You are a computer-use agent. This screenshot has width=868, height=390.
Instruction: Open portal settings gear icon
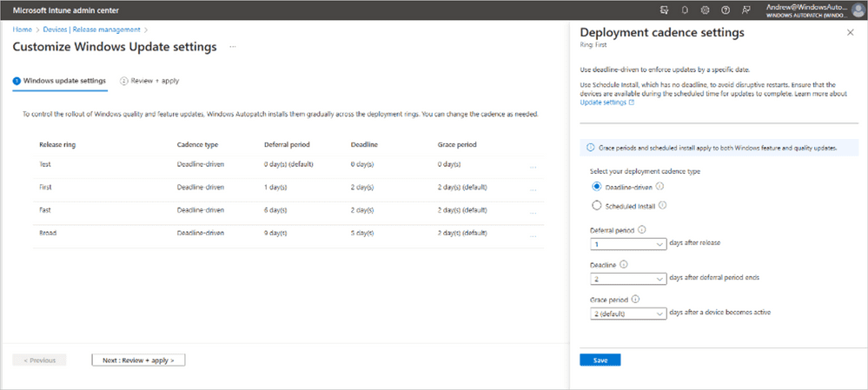(705, 10)
